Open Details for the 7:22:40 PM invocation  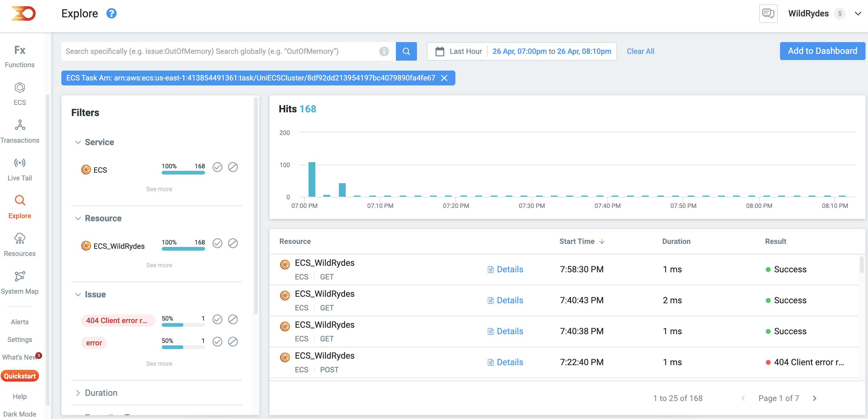point(505,362)
